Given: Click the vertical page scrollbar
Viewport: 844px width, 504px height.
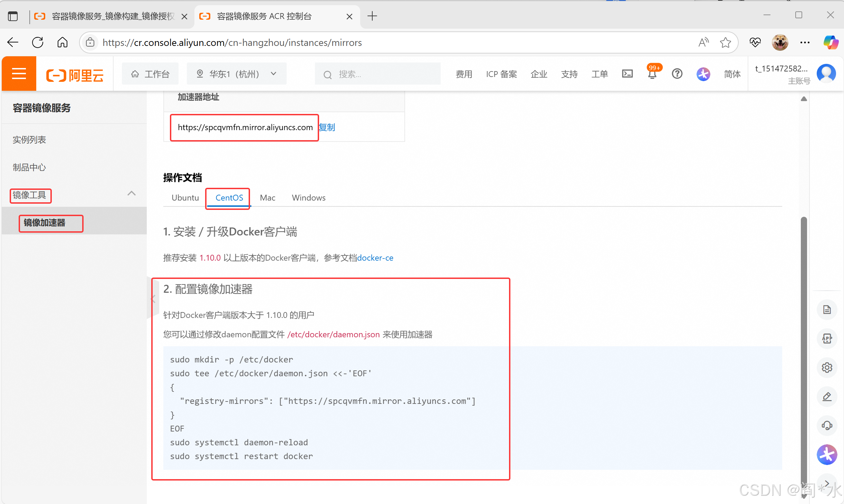Looking at the screenshot, I should coord(804,345).
